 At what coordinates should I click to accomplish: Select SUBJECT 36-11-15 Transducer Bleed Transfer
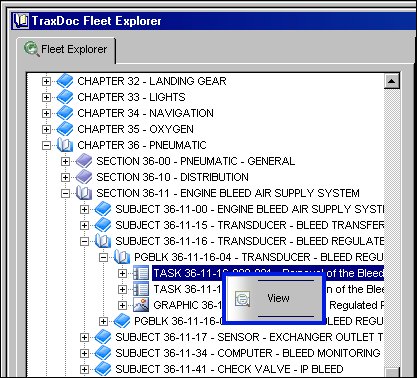click(x=249, y=225)
